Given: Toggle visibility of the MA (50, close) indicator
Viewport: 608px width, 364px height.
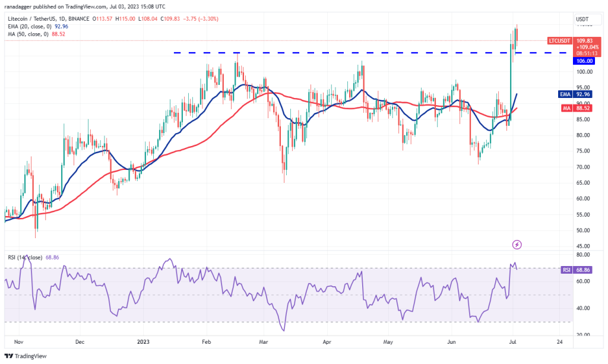Looking at the screenshot, I should (x=28, y=34).
